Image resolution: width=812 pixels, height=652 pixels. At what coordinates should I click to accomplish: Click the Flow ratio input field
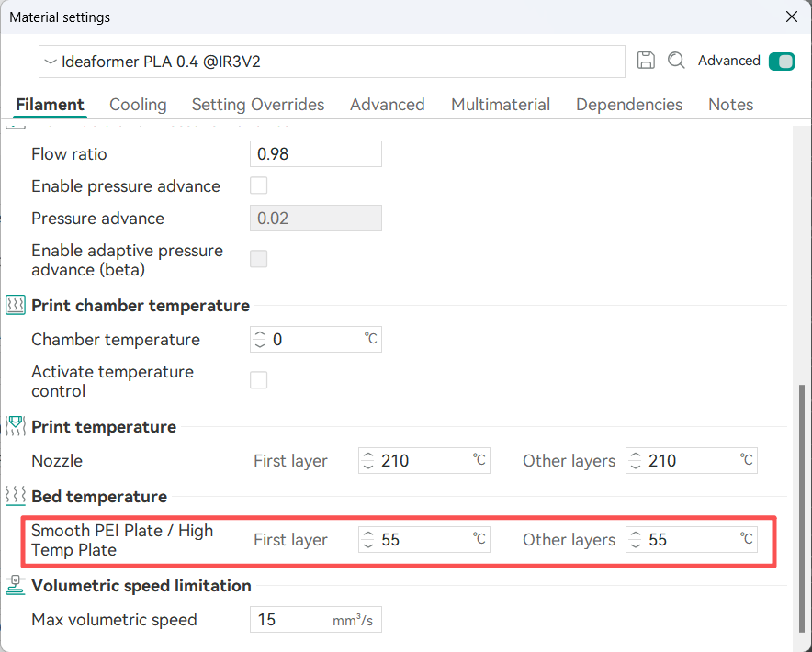(x=316, y=153)
